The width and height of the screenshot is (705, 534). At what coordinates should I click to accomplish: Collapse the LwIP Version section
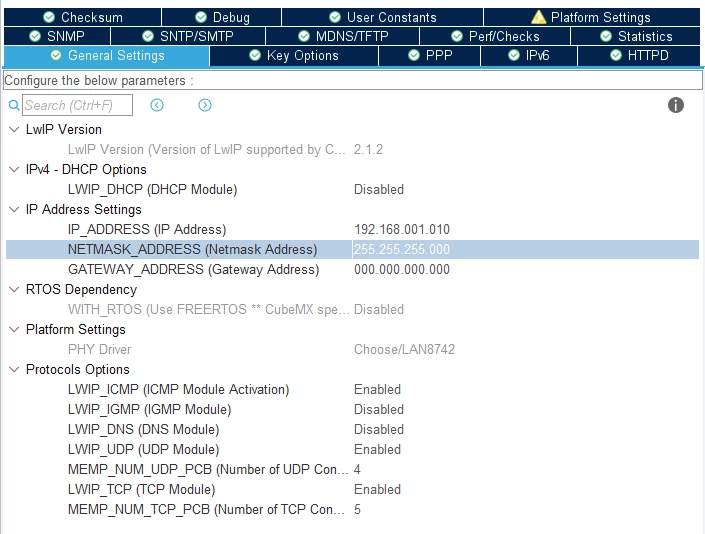tap(14, 129)
